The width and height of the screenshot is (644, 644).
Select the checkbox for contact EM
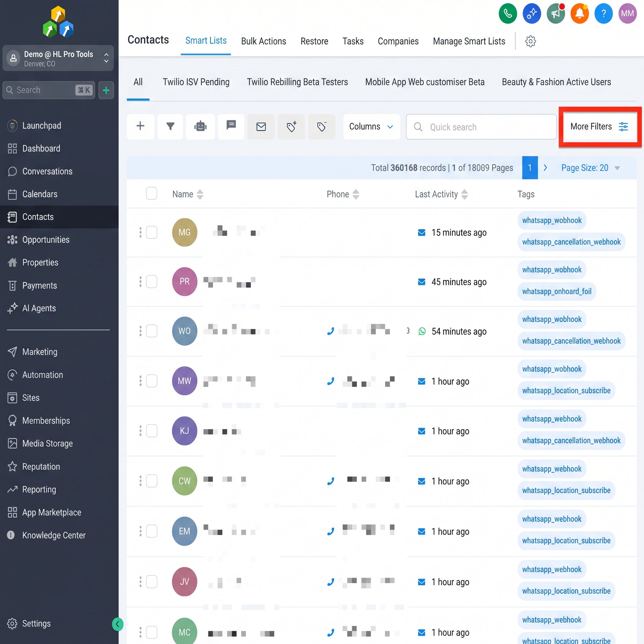152,531
